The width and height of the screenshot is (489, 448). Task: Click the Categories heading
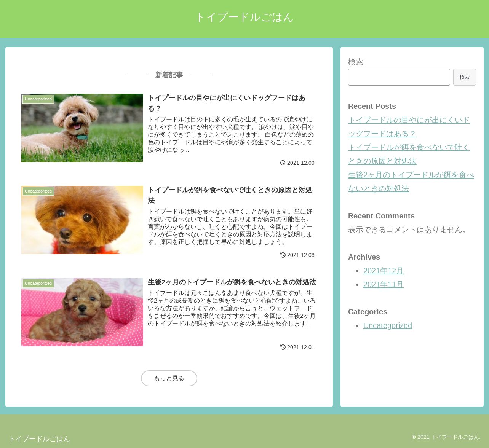368,312
